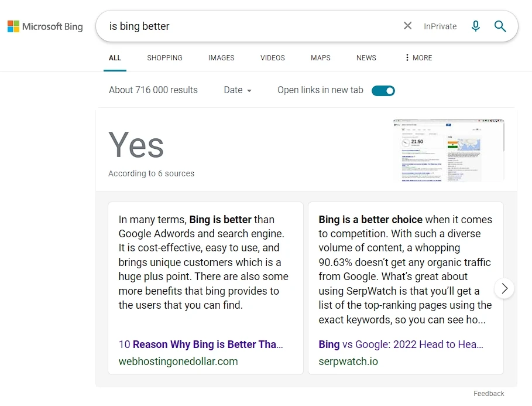Clear the search query with the X icon
The image size is (532, 406).
407,26
